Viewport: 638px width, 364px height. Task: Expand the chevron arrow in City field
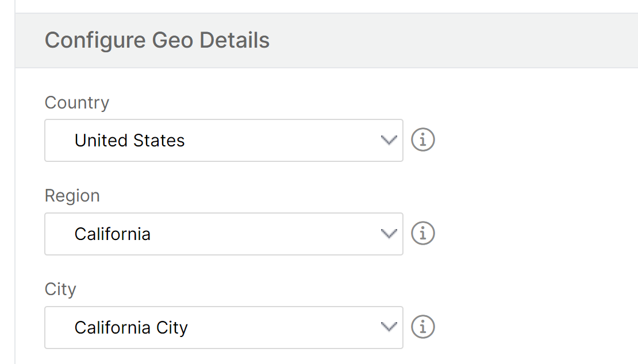(389, 327)
